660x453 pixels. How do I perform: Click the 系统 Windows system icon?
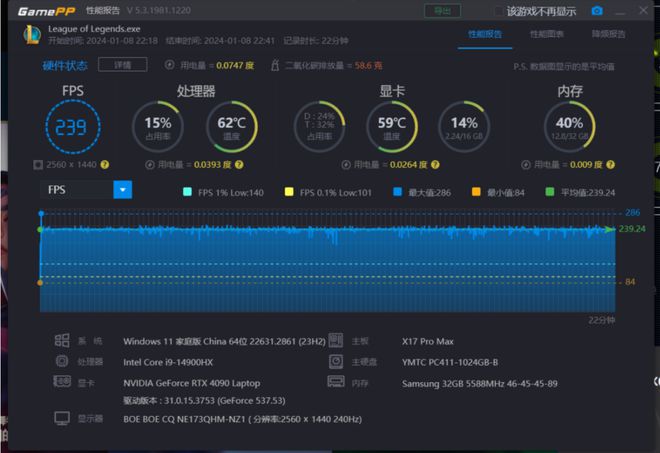click(62, 340)
